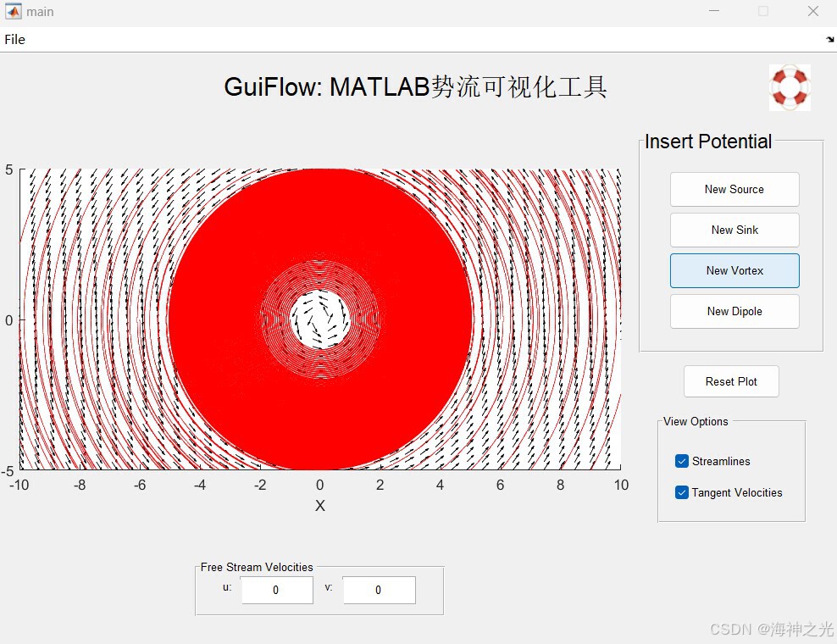The image size is (837, 644).
Task: Click the vortex center in the plot
Action: pos(319,319)
